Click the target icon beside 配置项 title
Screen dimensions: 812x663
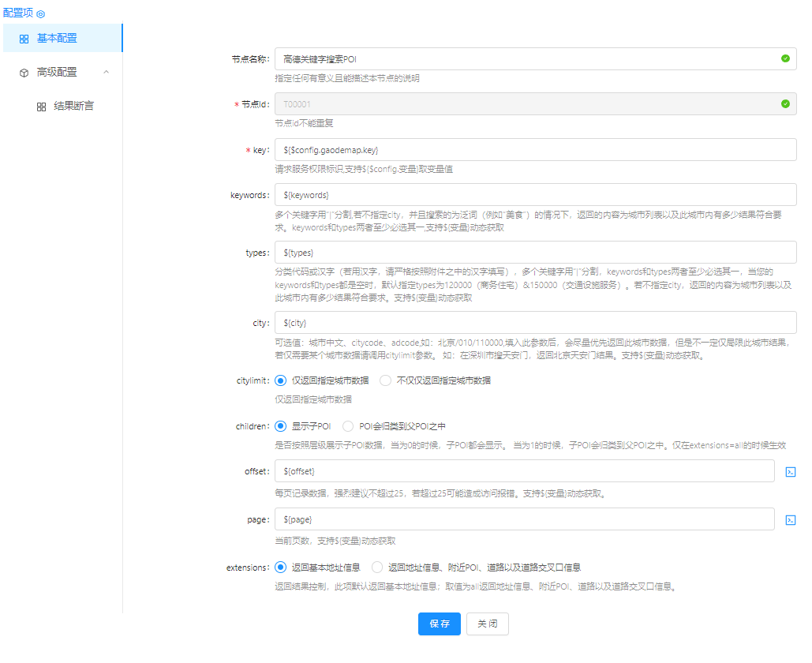tap(41, 14)
